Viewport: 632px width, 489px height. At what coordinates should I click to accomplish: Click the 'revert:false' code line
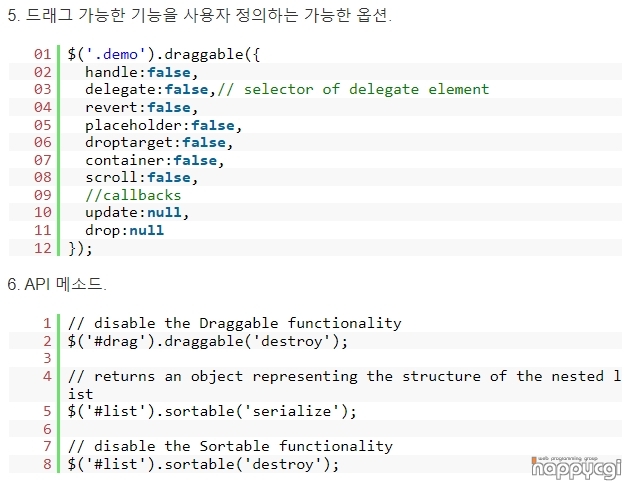[x=141, y=107]
